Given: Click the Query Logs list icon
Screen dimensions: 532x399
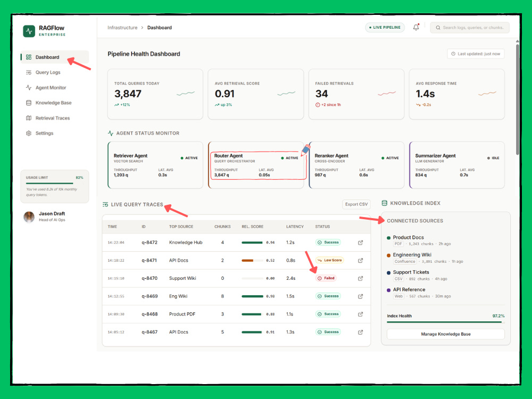Looking at the screenshot, I should [29, 72].
